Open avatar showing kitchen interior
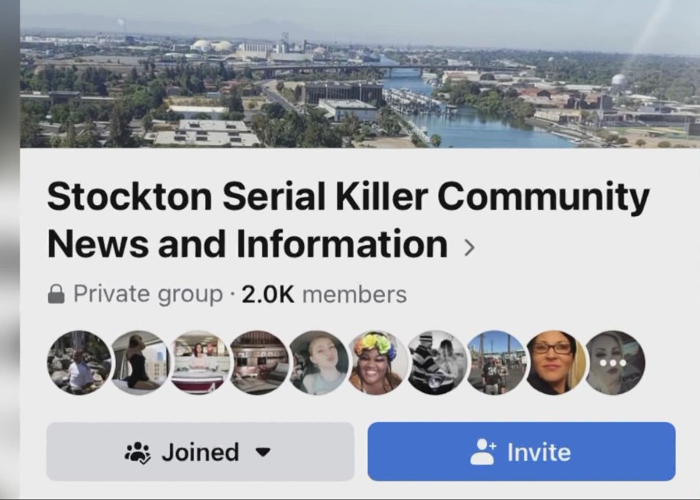Image resolution: width=700 pixels, height=500 pixels. pos(258,362)
